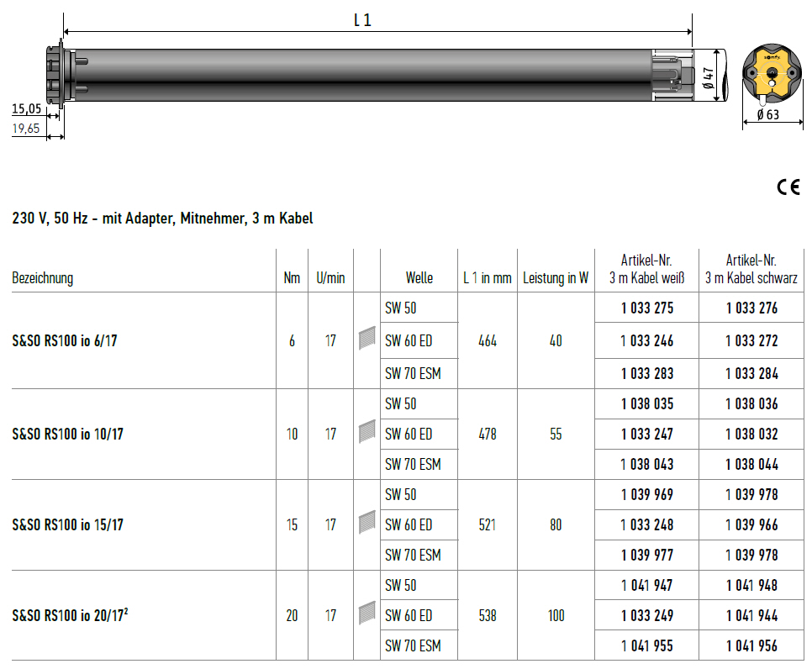This screenshot has height=669, width=812.
Task: Open article number 1 033 275
Action: [647, 308]
